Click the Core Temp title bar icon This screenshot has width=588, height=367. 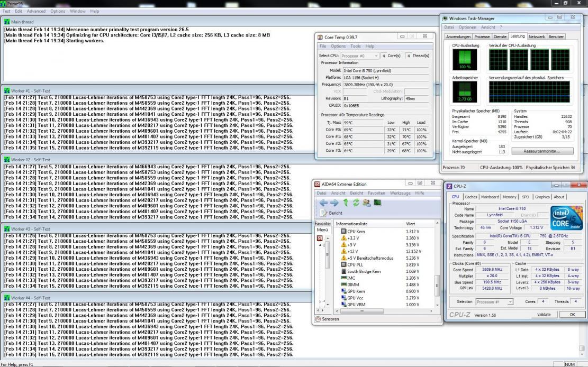[x=320, y=37]
